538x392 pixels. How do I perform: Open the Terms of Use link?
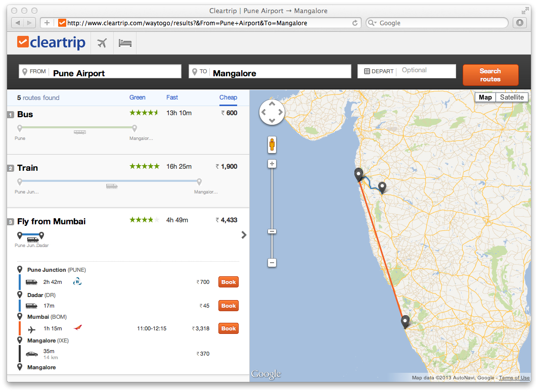click(514, 378)
